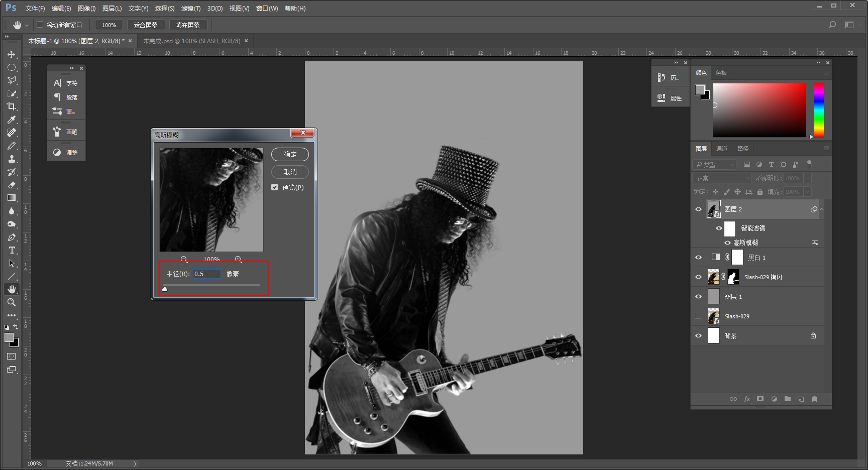This screenshot has width=868, height=470.
Task: Select the Polygonal Lasso tool
Action: (12, 80)
